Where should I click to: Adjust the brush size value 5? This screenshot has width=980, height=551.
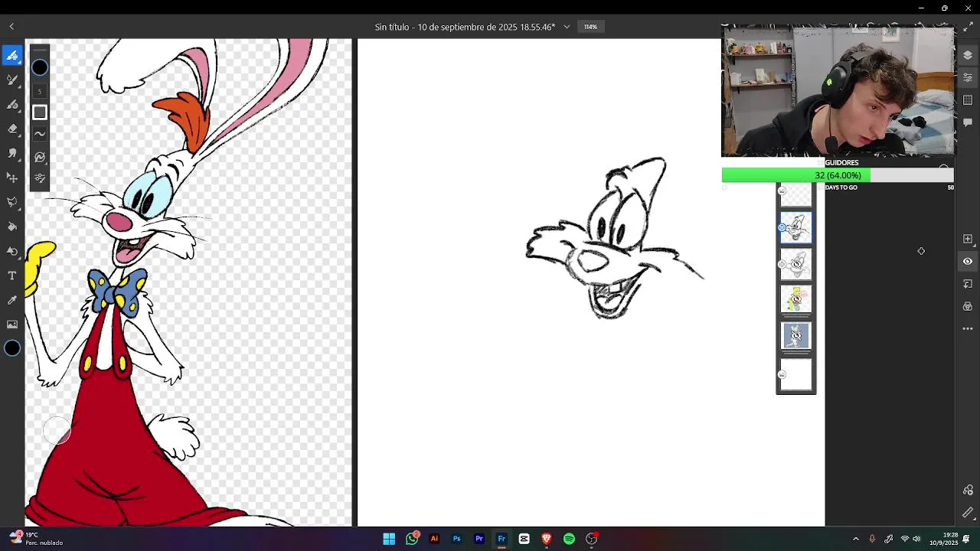40,91
